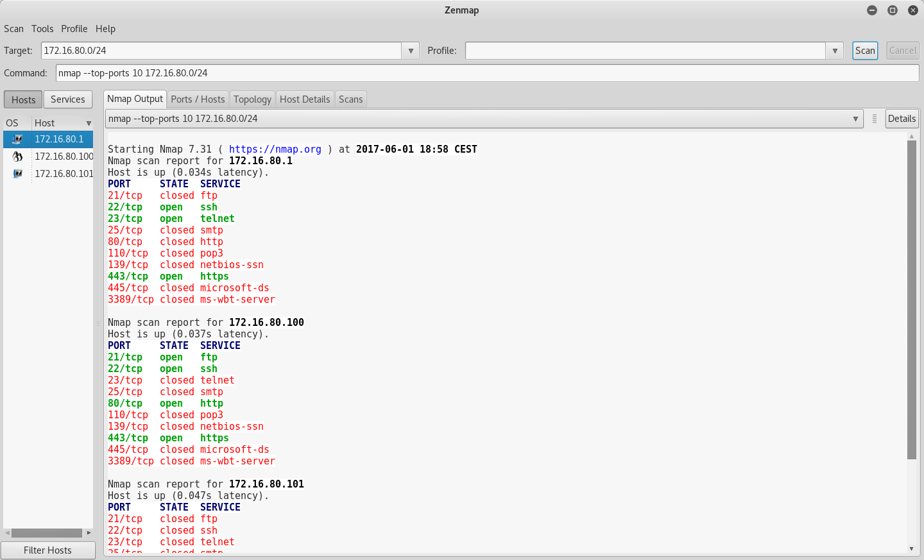Click the host list horizontal scrollbar

tap(47, 533)
